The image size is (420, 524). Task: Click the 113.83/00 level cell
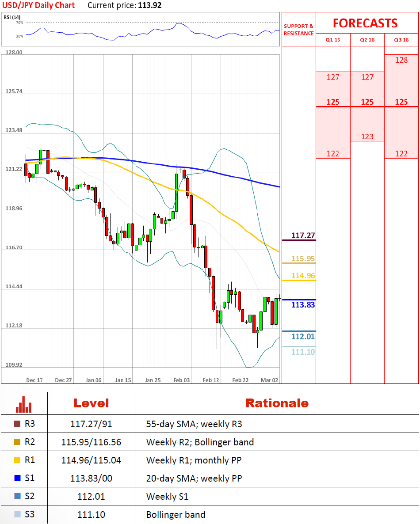[91, 478]
